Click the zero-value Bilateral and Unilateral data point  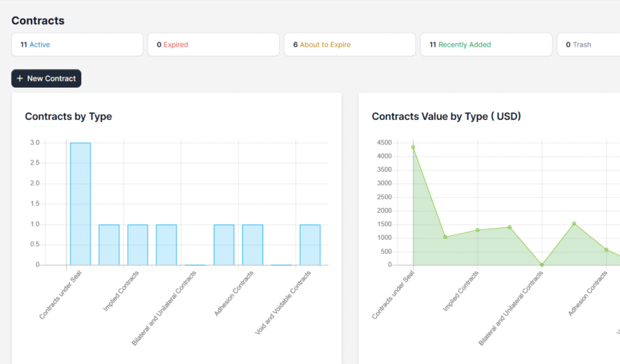click(542, 265)
